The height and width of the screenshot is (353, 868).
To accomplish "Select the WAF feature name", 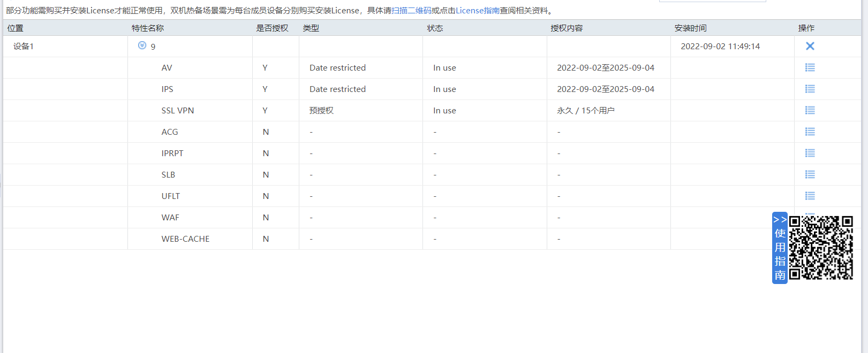I will (x=170, y=218).
